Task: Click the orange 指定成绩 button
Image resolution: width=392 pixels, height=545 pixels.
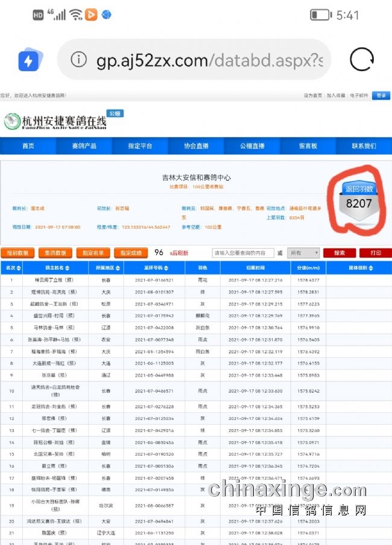Action: pyautogui.click(x=131, y=253)
